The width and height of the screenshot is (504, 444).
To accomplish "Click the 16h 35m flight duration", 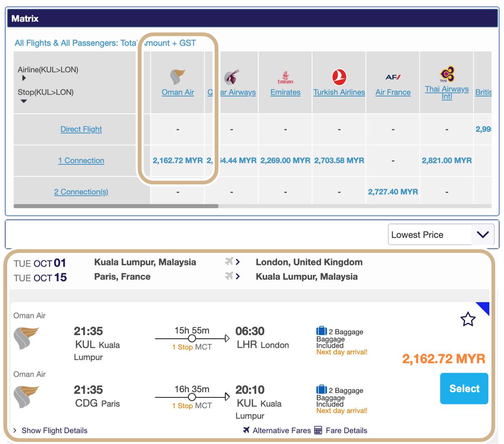I will (192, 389).
